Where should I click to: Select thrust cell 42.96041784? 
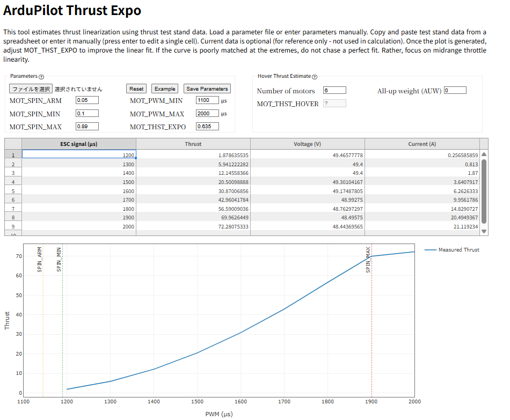(x=193, y=200)
